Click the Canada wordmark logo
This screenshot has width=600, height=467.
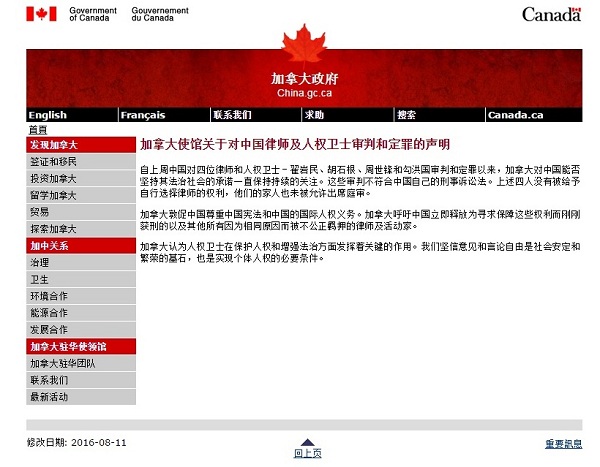pyautogui.click(x=551, y=15)
